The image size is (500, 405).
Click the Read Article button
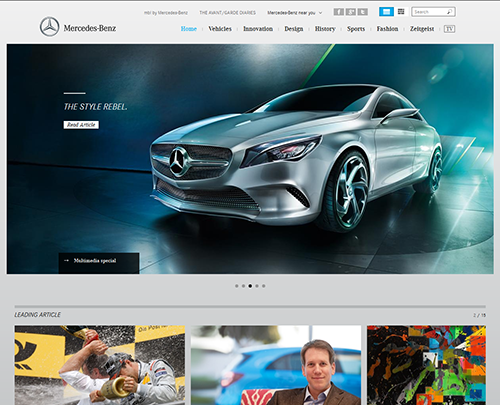81,125
